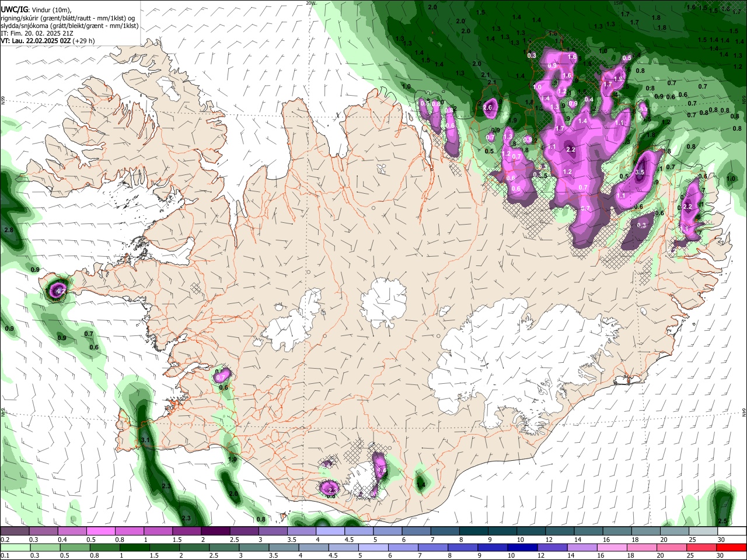Screen dimensions: 747x560
Task: Select upper legend lavender swatch between 4 and 4.5
Action: (330, 531)
